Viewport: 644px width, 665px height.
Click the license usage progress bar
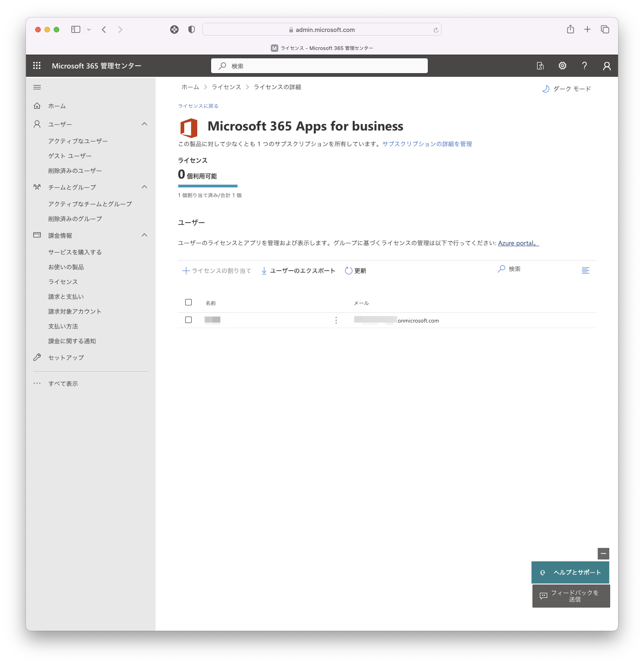pyautogui.click(x=208, y=186)
